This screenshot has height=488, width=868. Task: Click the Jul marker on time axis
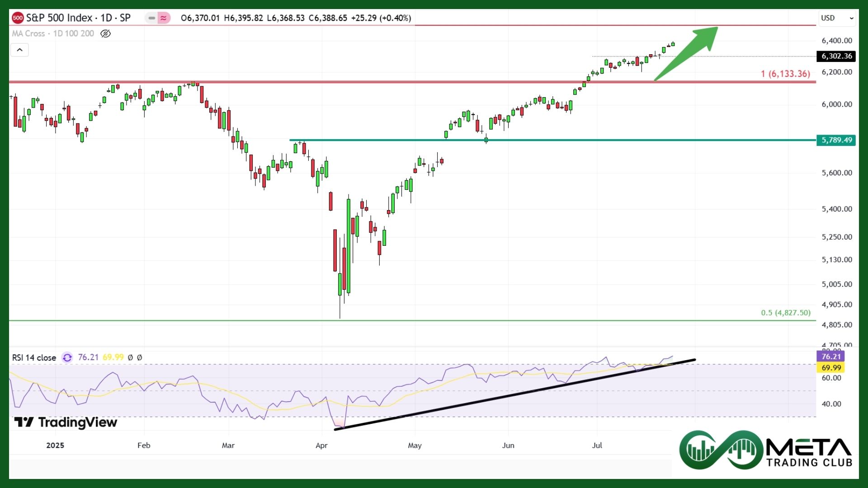(x=597, y=446)
